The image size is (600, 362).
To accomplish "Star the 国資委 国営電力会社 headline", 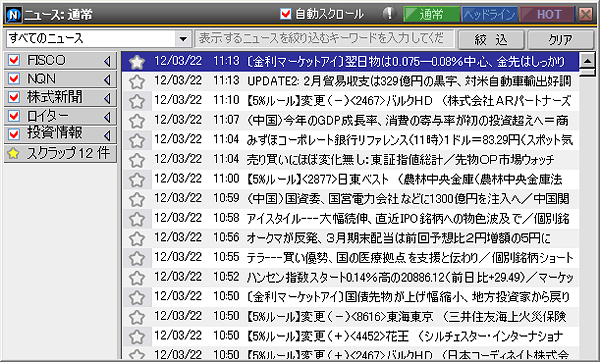I will [x=137, y=199].
